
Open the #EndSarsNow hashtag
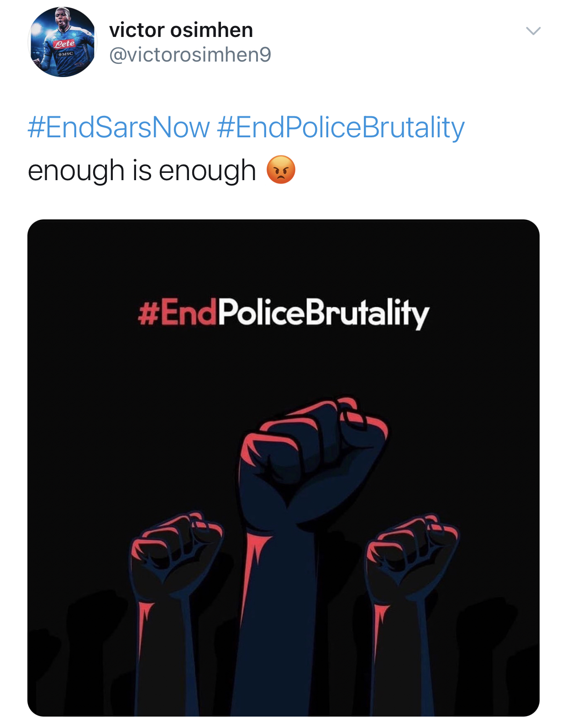(119, 127)
